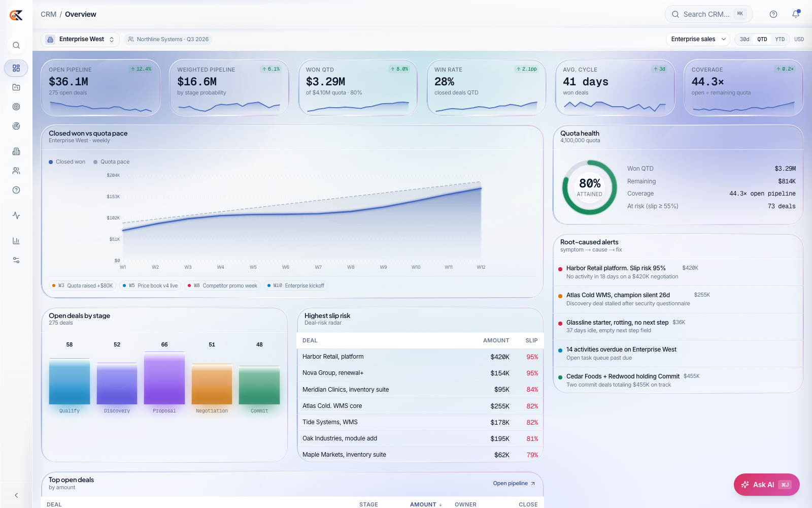Open the Weighted Pipeline KPI card
Viewport: 812px width, 508px height.
coord(229,88)
